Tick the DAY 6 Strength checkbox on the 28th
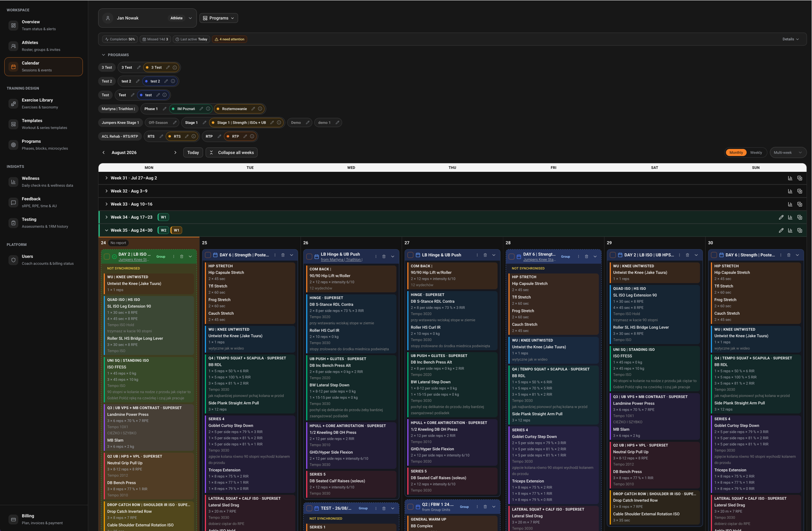The width and height of the screenshot is (812, 531). coord(512,257)
